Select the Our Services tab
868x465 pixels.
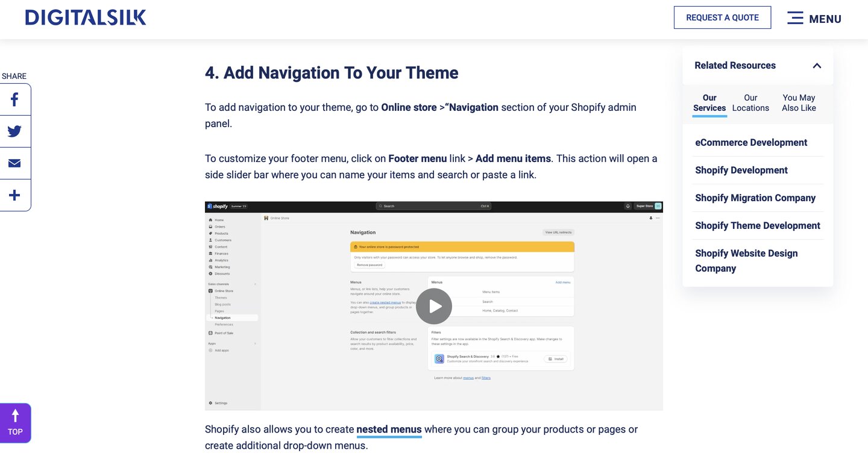pyautogui.click(x=709, y=102)
